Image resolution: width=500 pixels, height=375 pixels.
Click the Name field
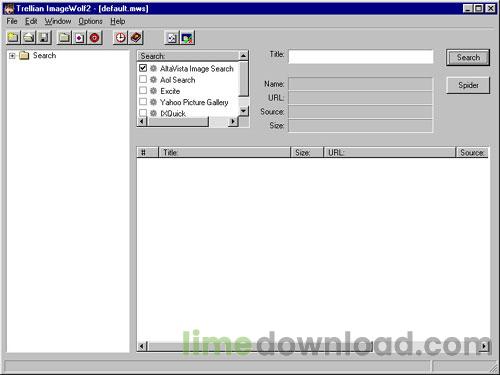(x=360, y=84)
